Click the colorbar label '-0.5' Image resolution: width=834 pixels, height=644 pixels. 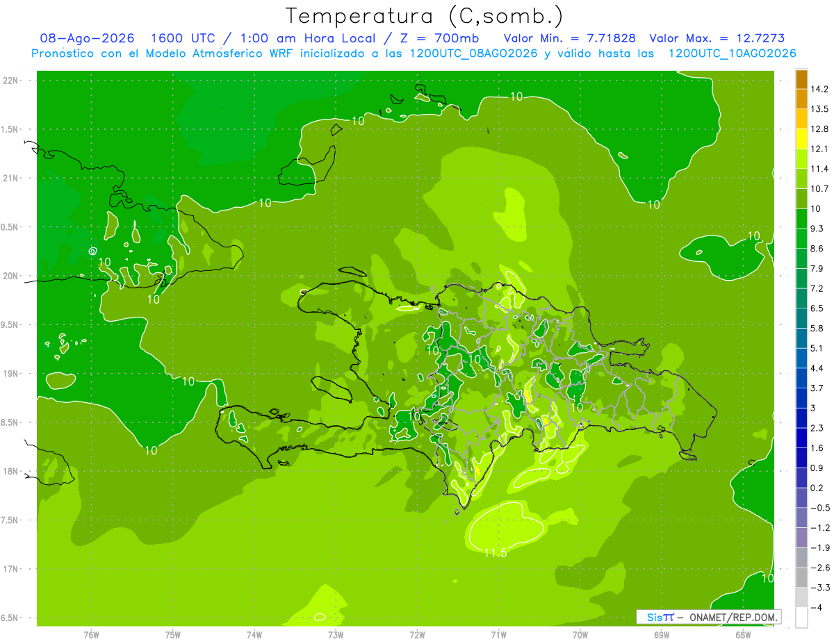[x=819, y=508]
